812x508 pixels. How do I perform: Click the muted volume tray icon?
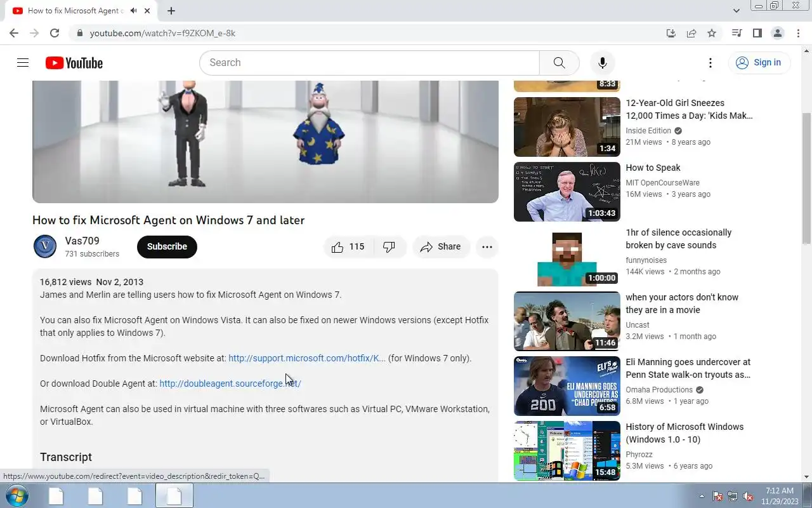pyautogui.click(x=748, y=496)
